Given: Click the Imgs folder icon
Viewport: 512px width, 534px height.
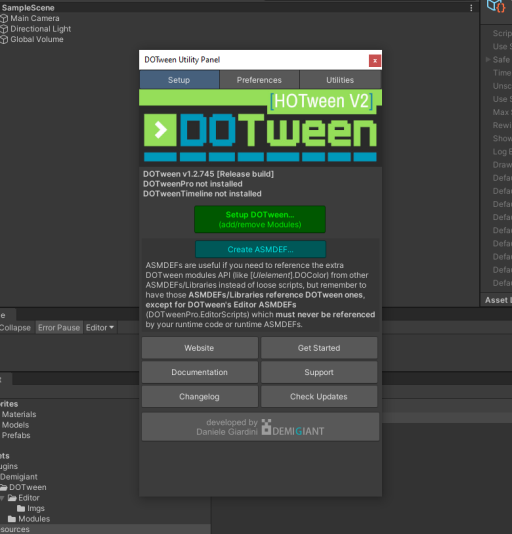Looking at the screenshot, I should point(21,508).
